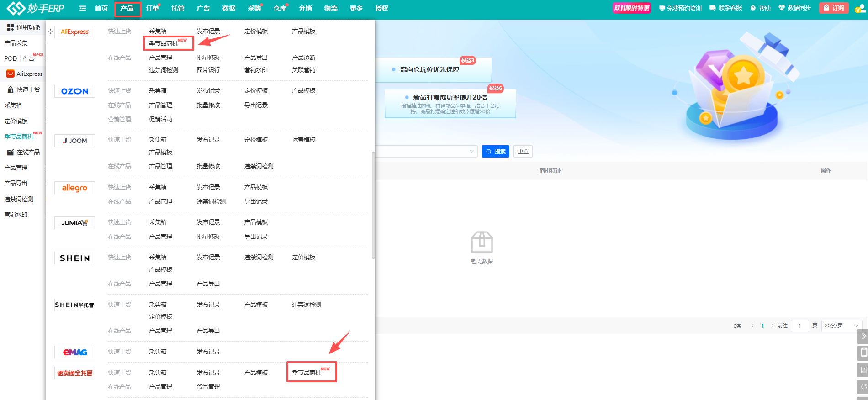Select the SHEIN platform logo tile

point(74,258)
